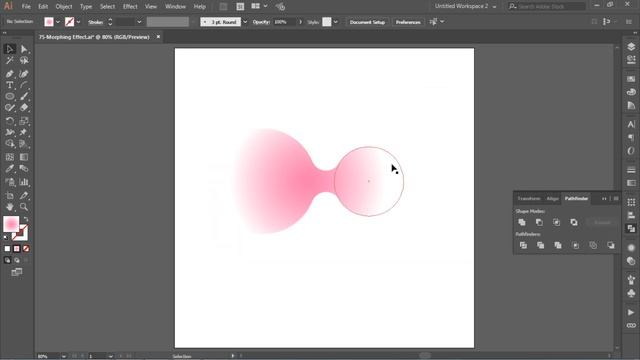Click the pink fill swatch in toolbar
The width and height of the screenshot is (640, 360).
tap(11, 224)
